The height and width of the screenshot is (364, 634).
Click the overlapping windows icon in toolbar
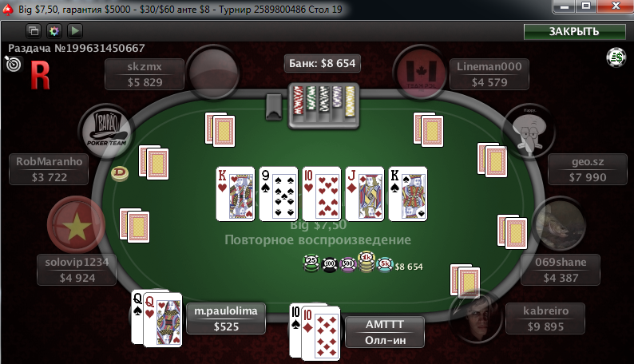pyautogui.click(x=34, y=30)
